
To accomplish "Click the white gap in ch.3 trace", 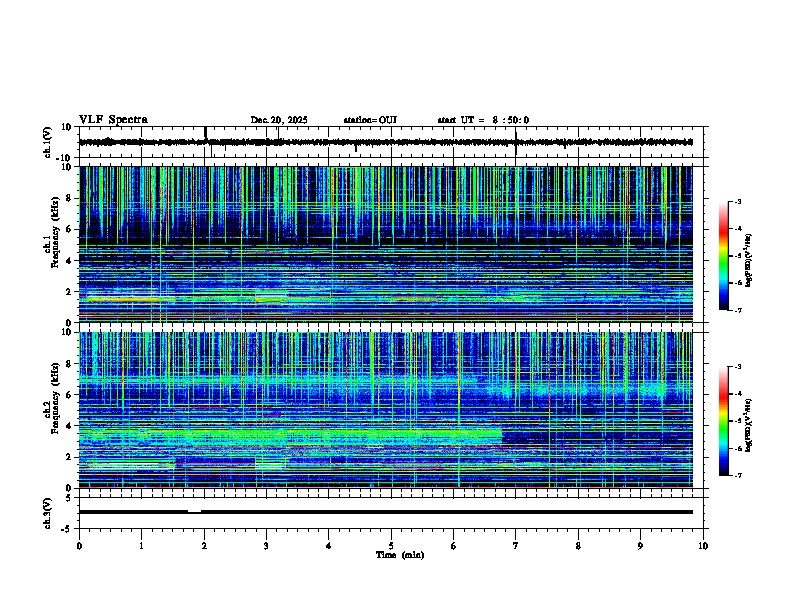I will pos(194,512).
